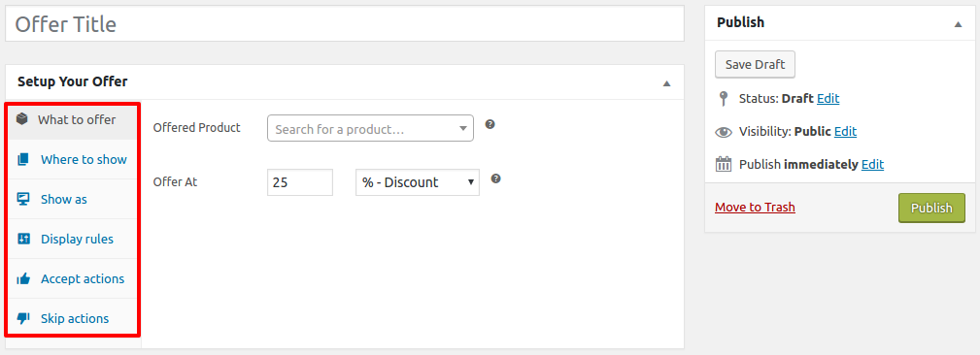Click the box icon beside What to offer

click(x=22, y=119)
